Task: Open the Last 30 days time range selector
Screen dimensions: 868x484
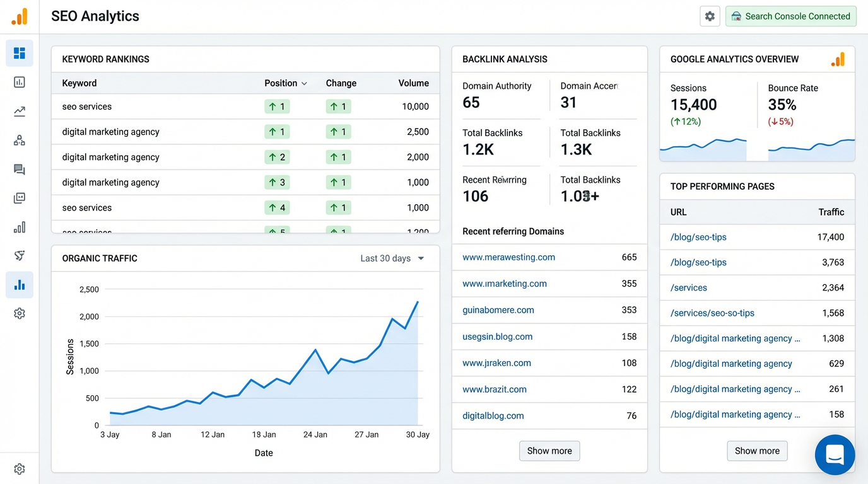Action: 392,258
